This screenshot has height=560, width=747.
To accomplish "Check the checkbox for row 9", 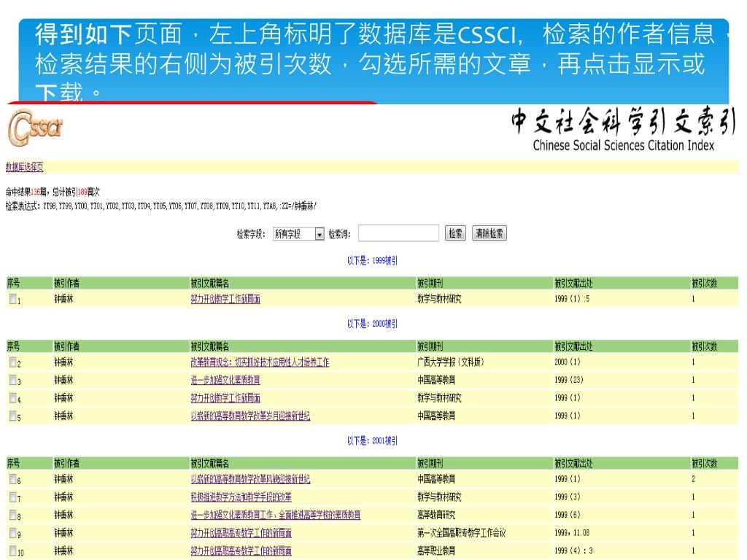I will click(13, 533).
